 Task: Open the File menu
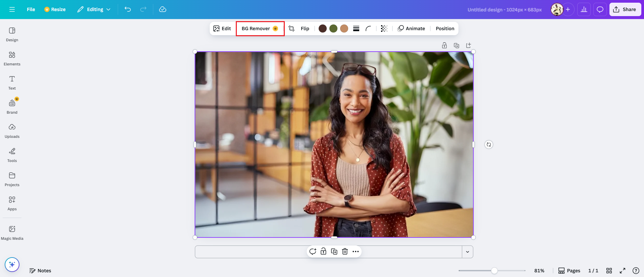31,9
